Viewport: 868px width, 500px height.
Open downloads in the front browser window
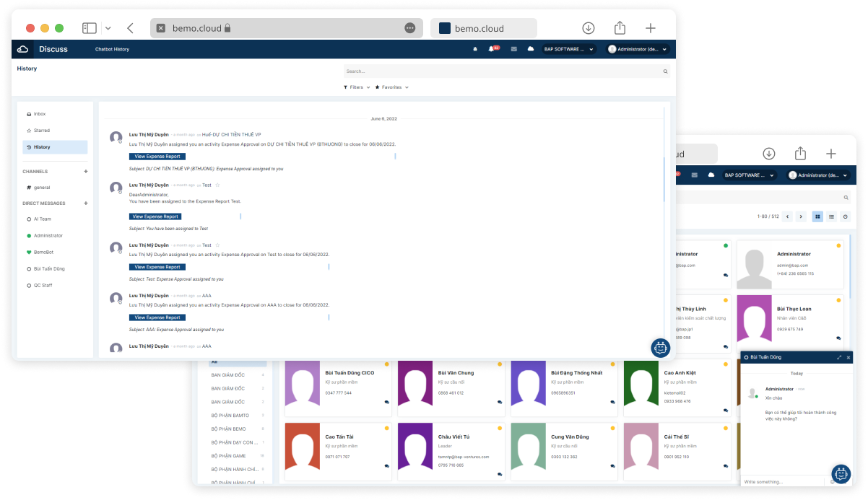[589, 28]
